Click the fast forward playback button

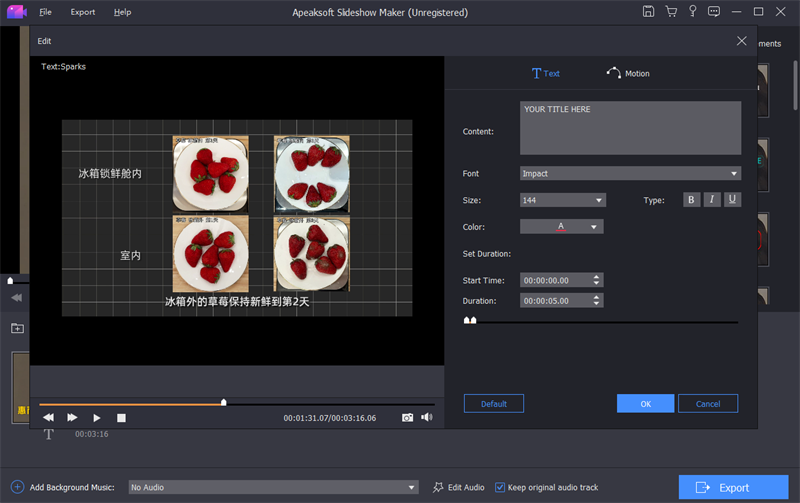[72, 418]
